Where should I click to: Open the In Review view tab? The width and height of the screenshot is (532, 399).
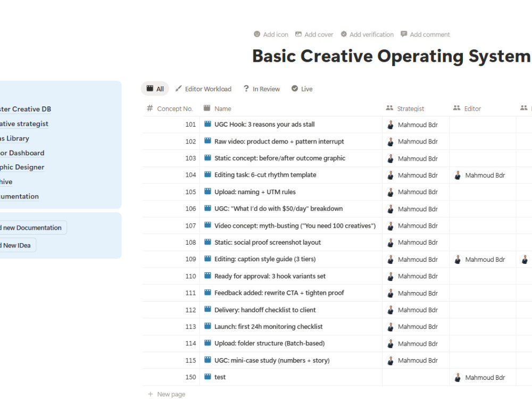tap(262, 89)
